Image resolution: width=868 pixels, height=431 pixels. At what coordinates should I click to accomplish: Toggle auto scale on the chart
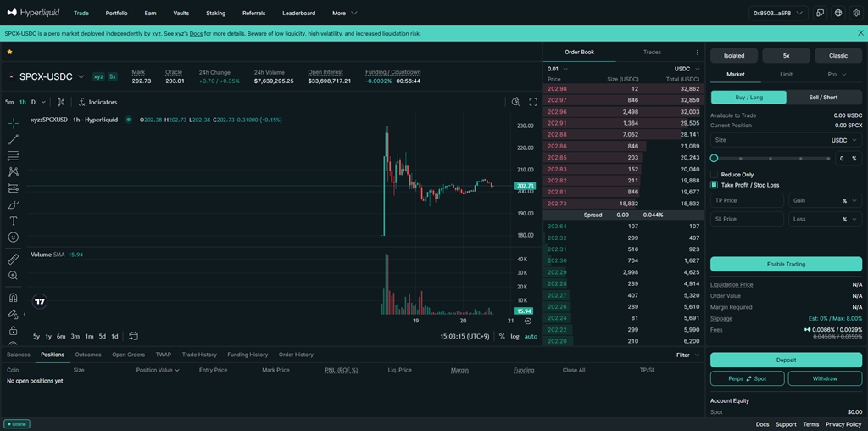point(531,336)
